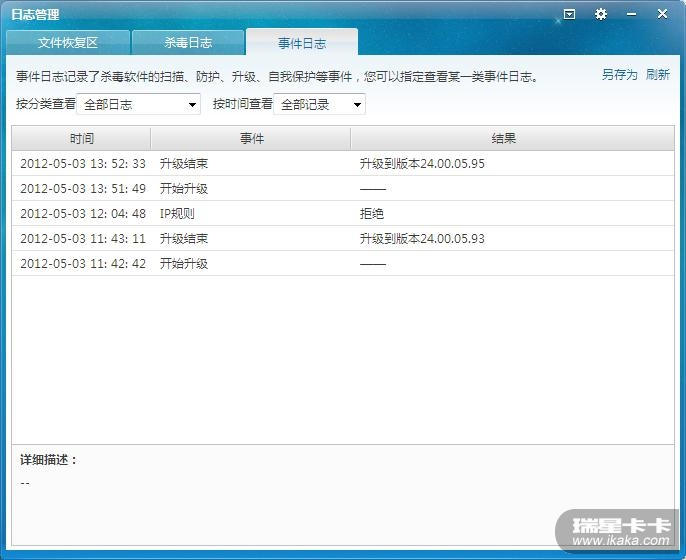Viewport: 686px width, 560px height.
Task: Switch to the 杀毒日志 tab
Action: [x=188, y=42]
